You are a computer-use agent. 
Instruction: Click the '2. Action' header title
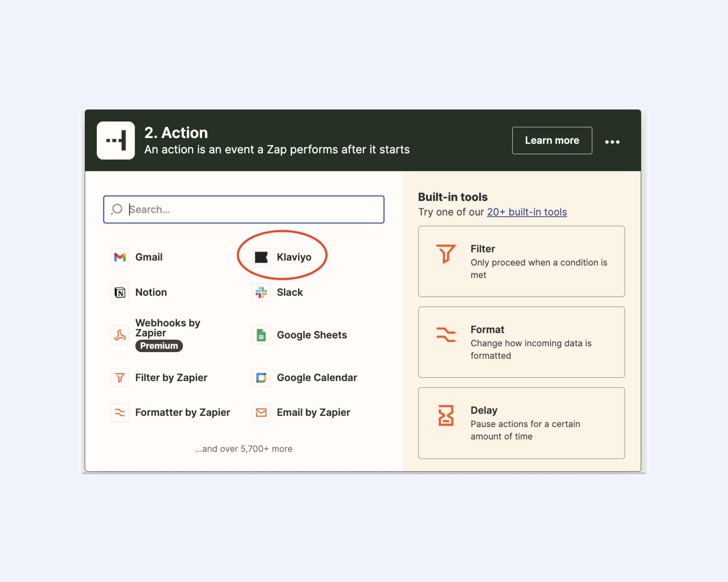point(176,133)
